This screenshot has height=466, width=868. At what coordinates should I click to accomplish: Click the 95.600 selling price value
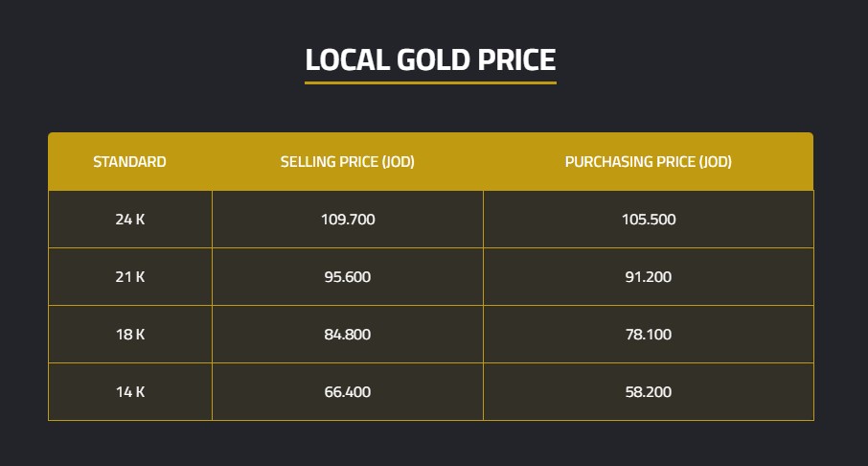pos(347,277)
